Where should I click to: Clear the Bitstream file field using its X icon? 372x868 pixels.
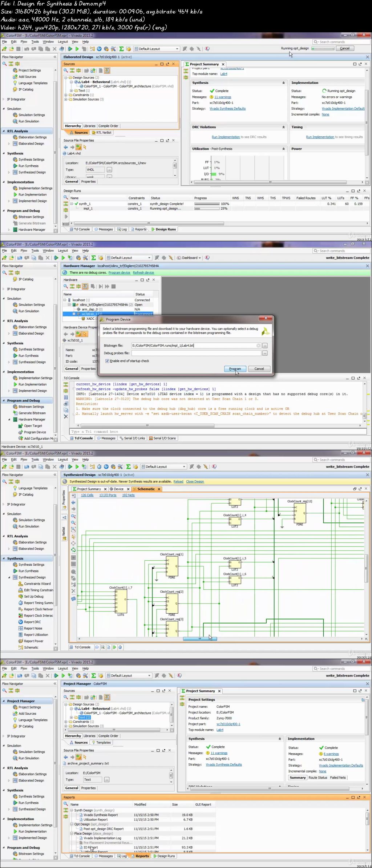[x=258, y=346]
